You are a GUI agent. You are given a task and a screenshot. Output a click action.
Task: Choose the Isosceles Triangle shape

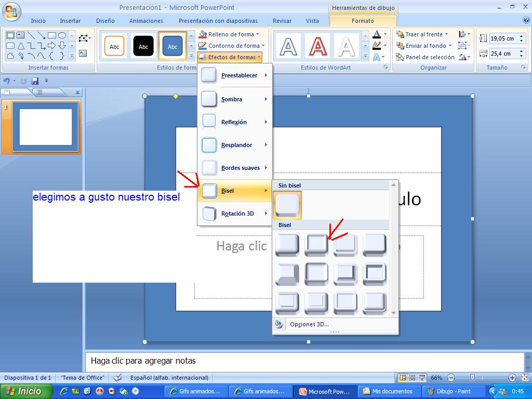click(21, 46)
